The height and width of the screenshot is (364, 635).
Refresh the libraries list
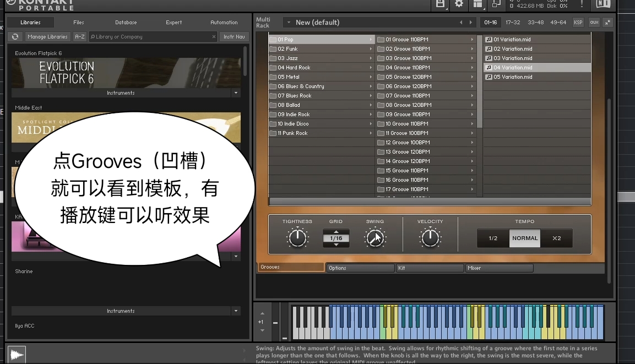(15, 36)
